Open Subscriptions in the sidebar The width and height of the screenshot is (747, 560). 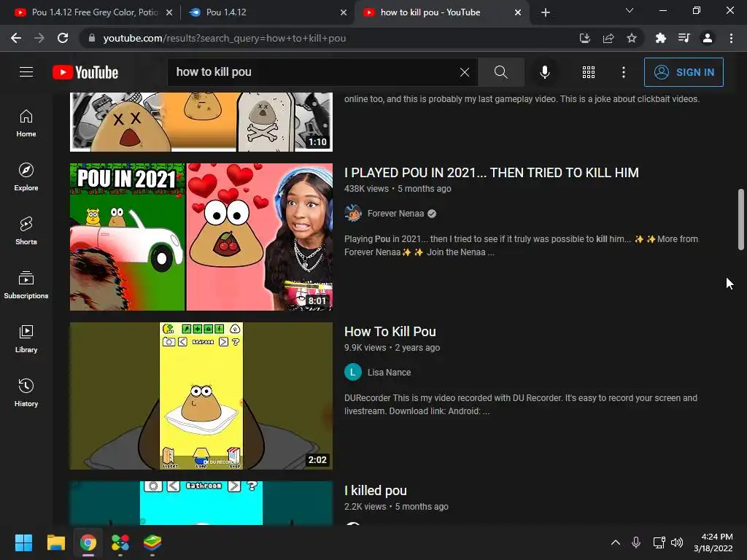(26, 285)
